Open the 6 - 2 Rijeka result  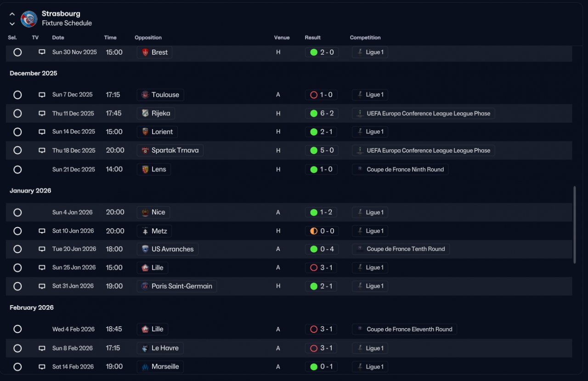[322, 114]
